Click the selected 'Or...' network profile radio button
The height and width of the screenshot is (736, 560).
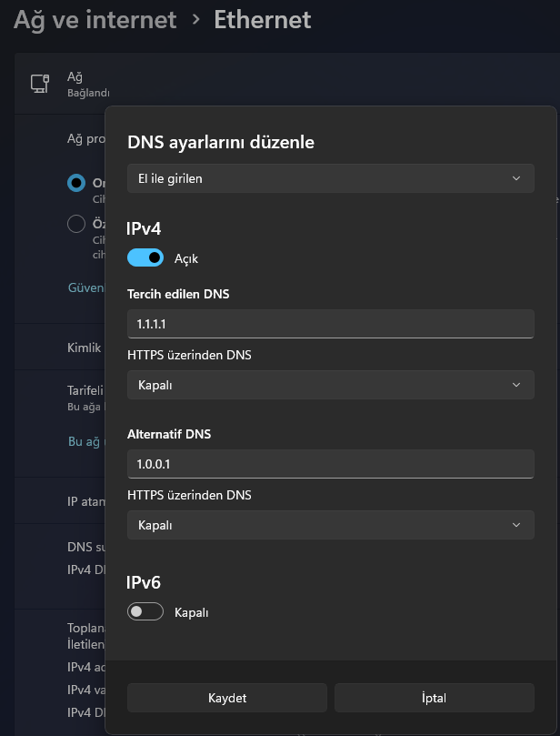(76, 183)
